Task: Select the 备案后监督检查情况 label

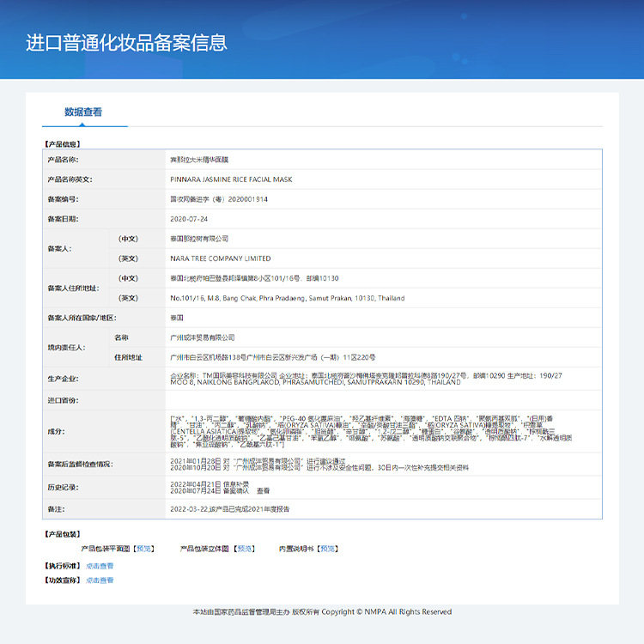Action: (x=80, y=464)
